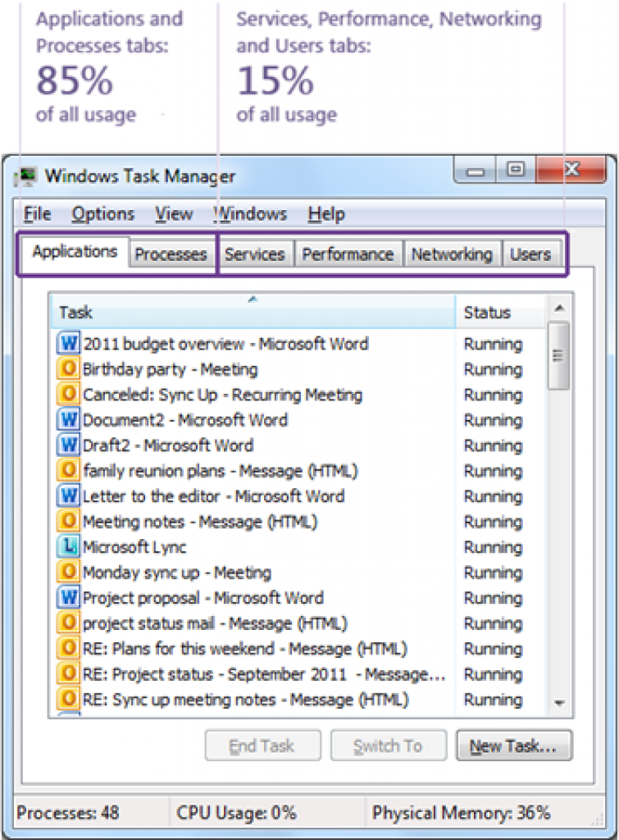Switch to the Performance tab
This screenshot has width=619, height=840.
(348, 254)
